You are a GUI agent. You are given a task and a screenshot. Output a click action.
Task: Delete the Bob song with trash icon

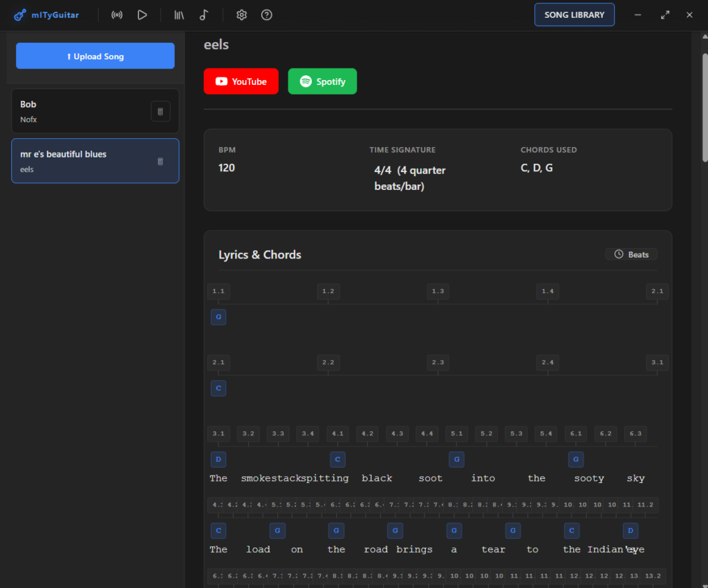(x=160, y=111)
